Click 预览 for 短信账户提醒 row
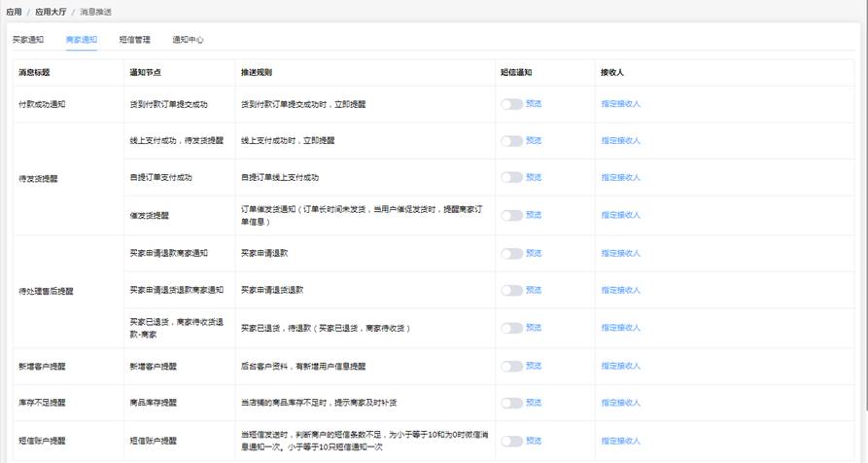Image resolution: width=868 pixels, height=463 pixels. (534, 441)
